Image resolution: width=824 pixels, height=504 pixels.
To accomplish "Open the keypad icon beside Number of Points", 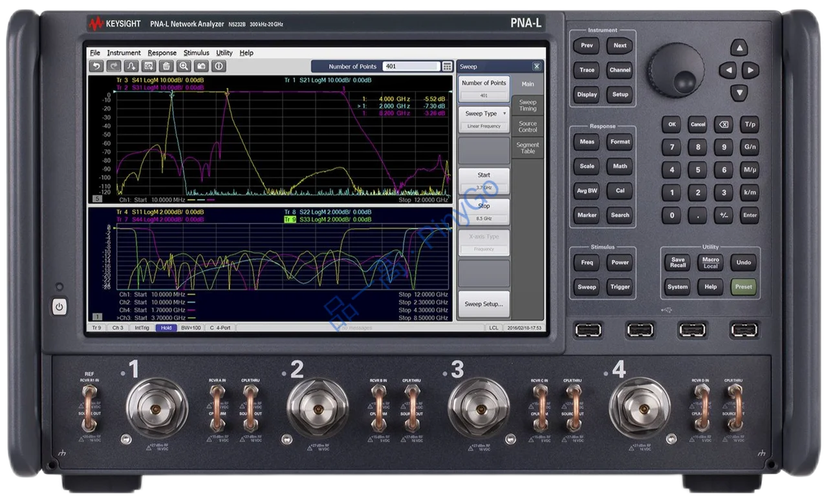I will tap(448, 67).
